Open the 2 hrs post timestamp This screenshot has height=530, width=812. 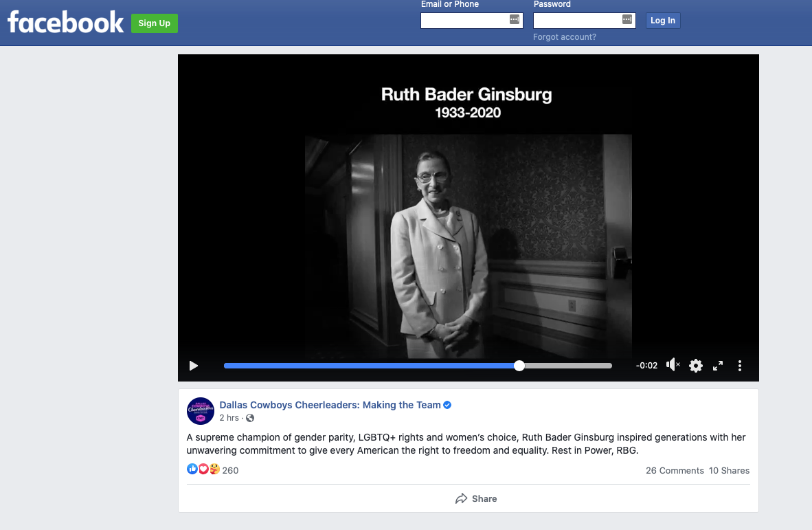pyautogui.click(x=229, y=418)
